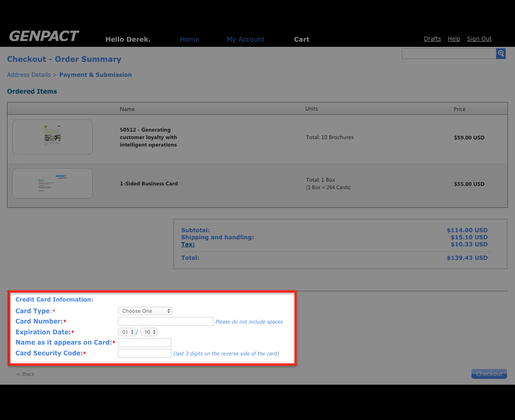Go to the Home menu item
Image resolution: width=515 pixels, height=420 pixels.
(x=190, y=39)
